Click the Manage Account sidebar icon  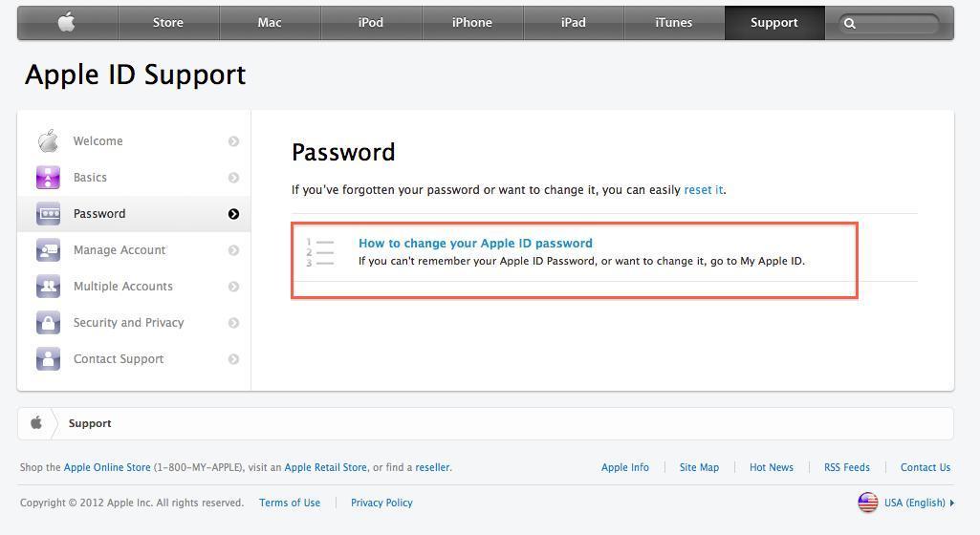pos(48,250)
